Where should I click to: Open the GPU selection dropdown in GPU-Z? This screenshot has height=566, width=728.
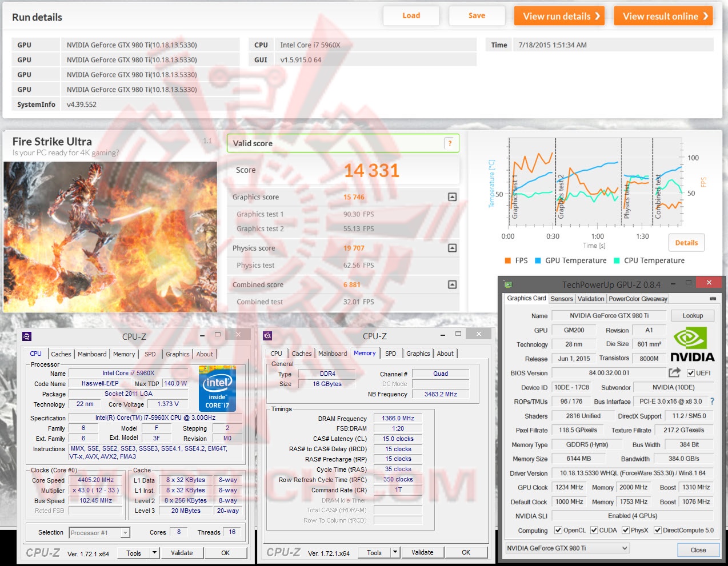coord(567,548)
